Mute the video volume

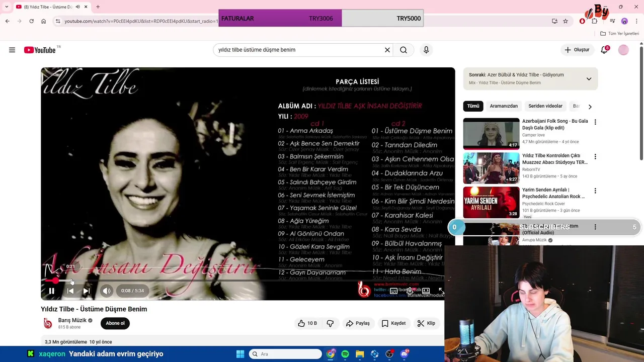106,291
